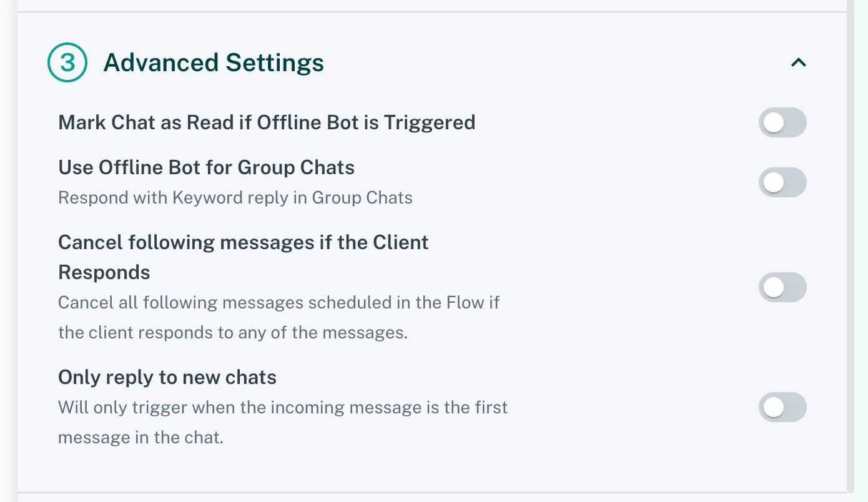
Task: Click the divider line below the last setting
Action: [431, 493]
